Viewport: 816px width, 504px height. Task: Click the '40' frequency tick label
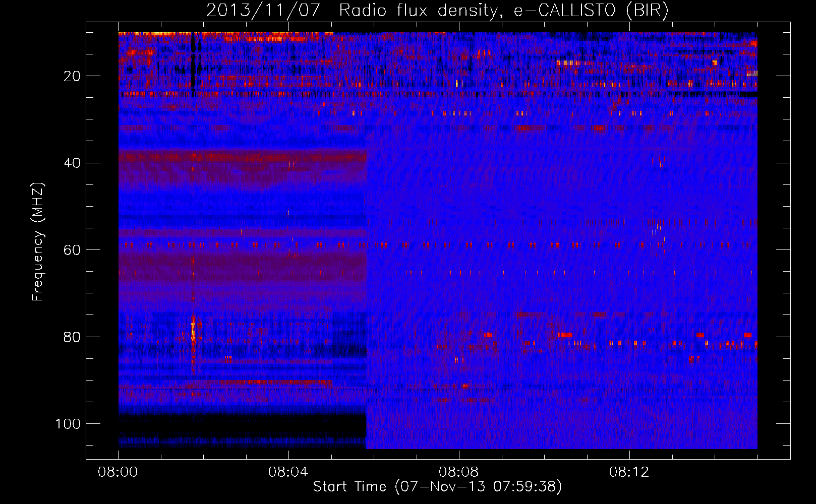[x=72, y=163]
